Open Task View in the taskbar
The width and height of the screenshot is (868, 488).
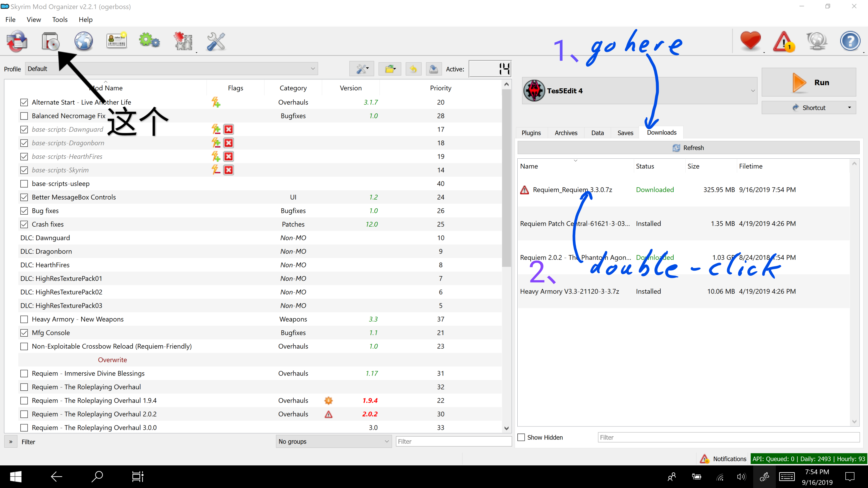pos(137,476)
